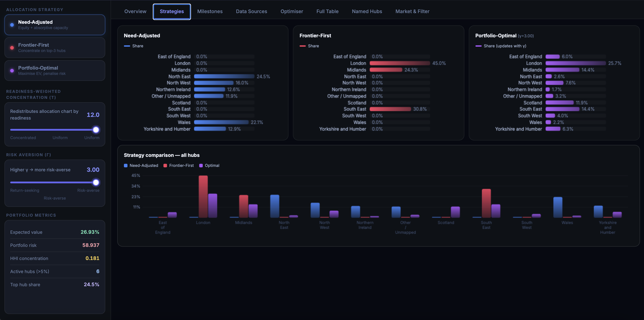Show the Full Table tab
644x320 pixels.
pyautogui.click(x=327, y=12)
